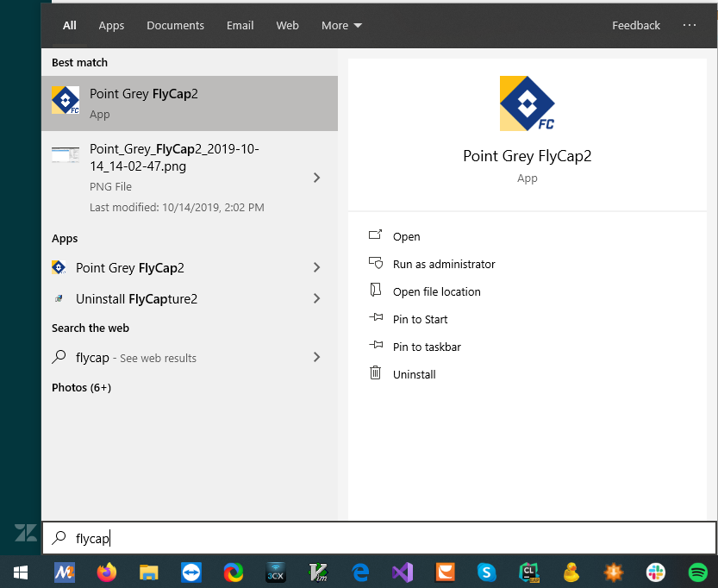Open the Point Grey FlyCap2 best match result

(x=189, y=103)
